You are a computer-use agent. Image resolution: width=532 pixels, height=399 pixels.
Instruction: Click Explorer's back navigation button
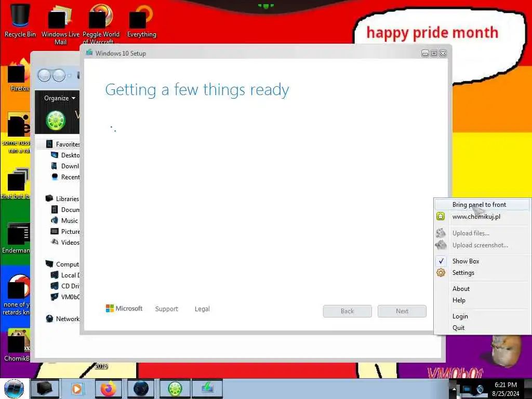(44, 75)
